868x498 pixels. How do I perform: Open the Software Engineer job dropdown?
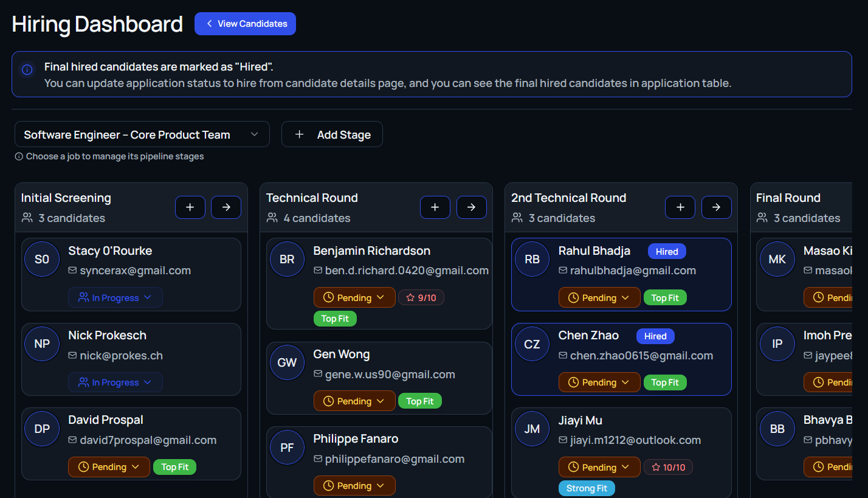coord(142,134)
